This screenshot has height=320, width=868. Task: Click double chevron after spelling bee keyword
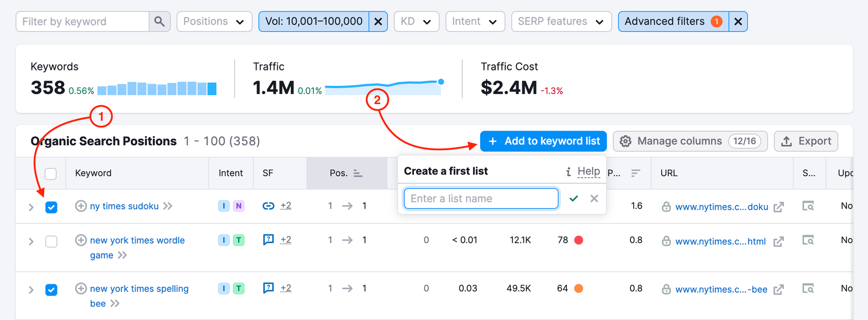pos(115,303)
